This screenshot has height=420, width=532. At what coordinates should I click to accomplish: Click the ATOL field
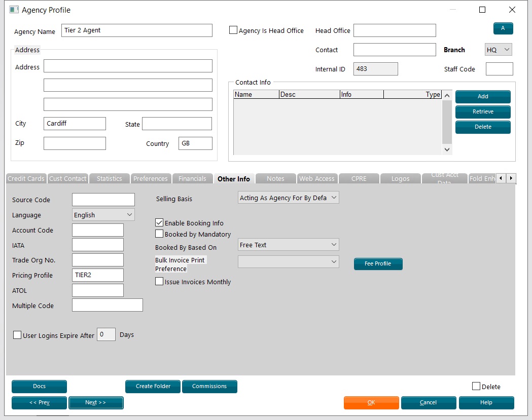pyautogui.click(x=98, y=290)
